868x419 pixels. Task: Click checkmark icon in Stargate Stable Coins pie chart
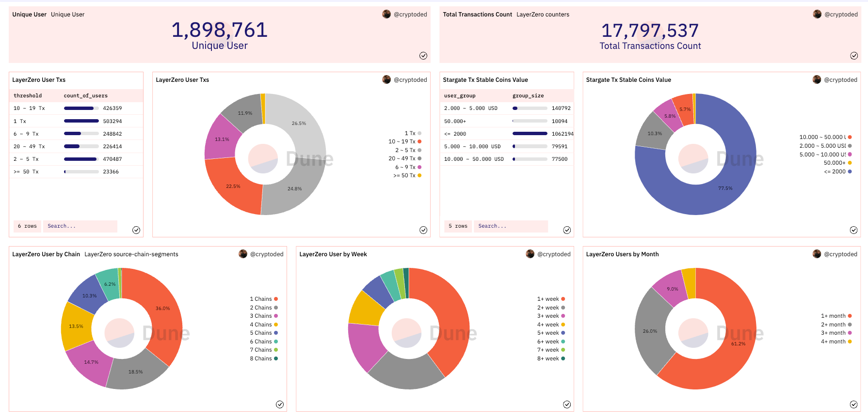click(853, 230)
